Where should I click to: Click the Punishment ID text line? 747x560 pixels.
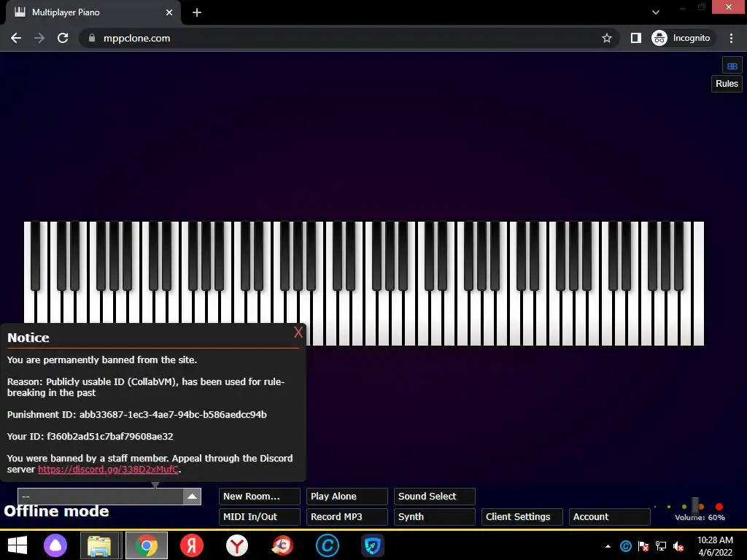[136, 415]
